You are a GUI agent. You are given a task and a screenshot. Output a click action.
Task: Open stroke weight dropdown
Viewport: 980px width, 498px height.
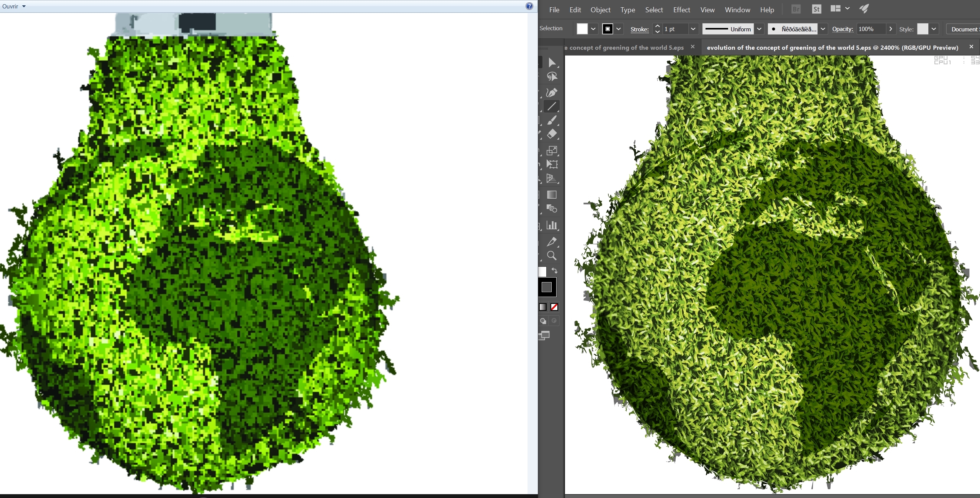click(x=693, y=29)
